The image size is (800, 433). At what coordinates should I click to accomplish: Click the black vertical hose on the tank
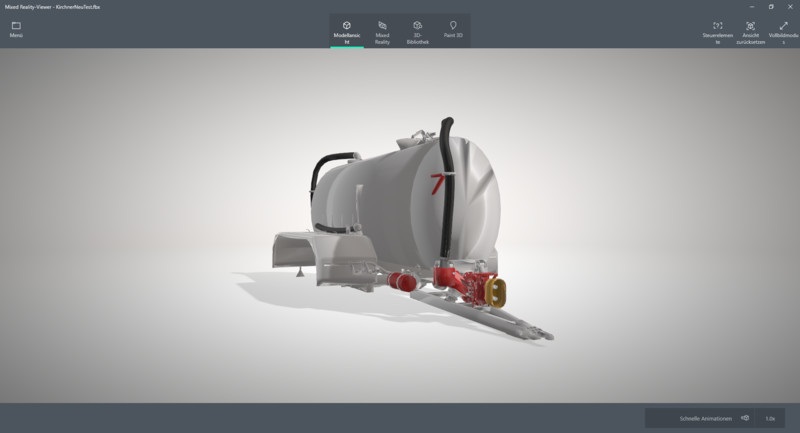pyautogui.click(x=445, y=200)
